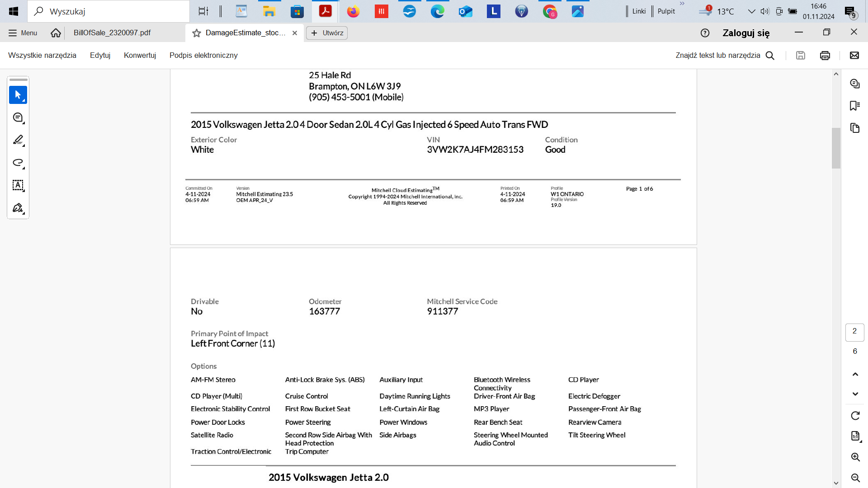868x488 pixels.
Task: Open Acrobat taskbar icon
Action: [x=325, y=11]
